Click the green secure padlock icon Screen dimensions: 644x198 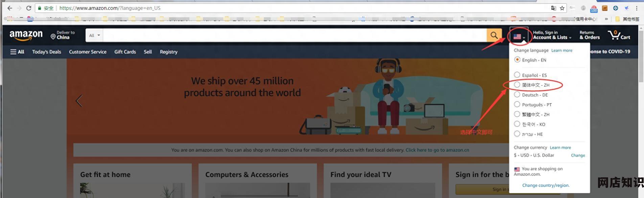40,8
